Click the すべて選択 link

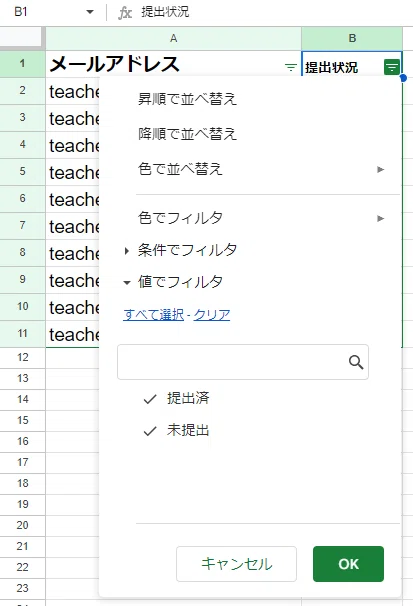(154, 315)
